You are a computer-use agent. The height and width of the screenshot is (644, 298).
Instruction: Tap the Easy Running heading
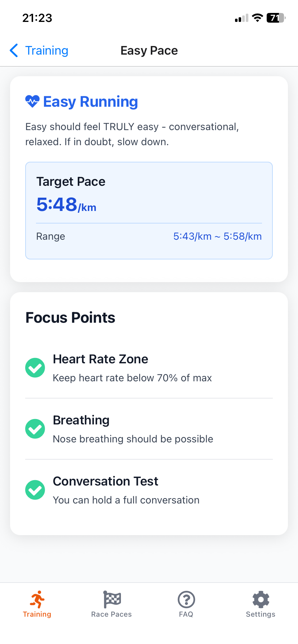(x=90, y=102)
